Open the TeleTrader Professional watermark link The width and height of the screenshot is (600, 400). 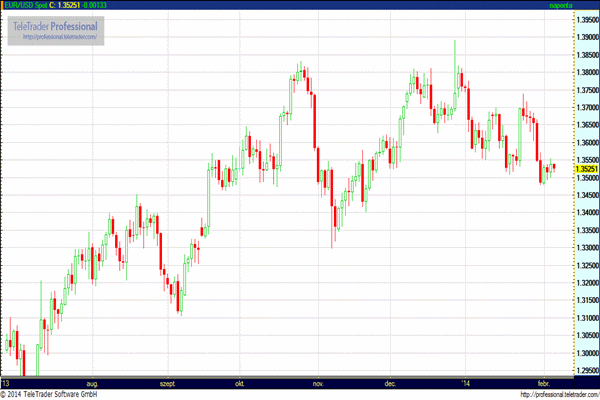[x=55, y=26]
